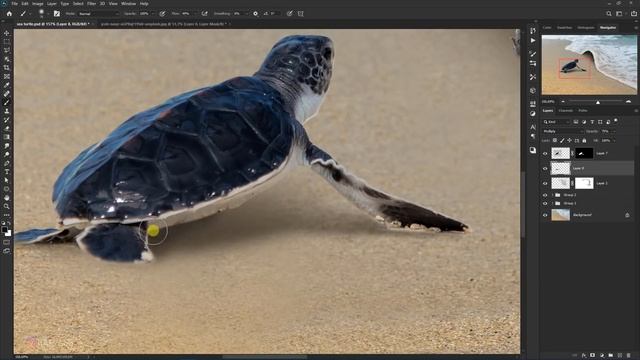
Task: Select the Horizontal Type tool
Action: pyautogui.click(x=7, y=171)
